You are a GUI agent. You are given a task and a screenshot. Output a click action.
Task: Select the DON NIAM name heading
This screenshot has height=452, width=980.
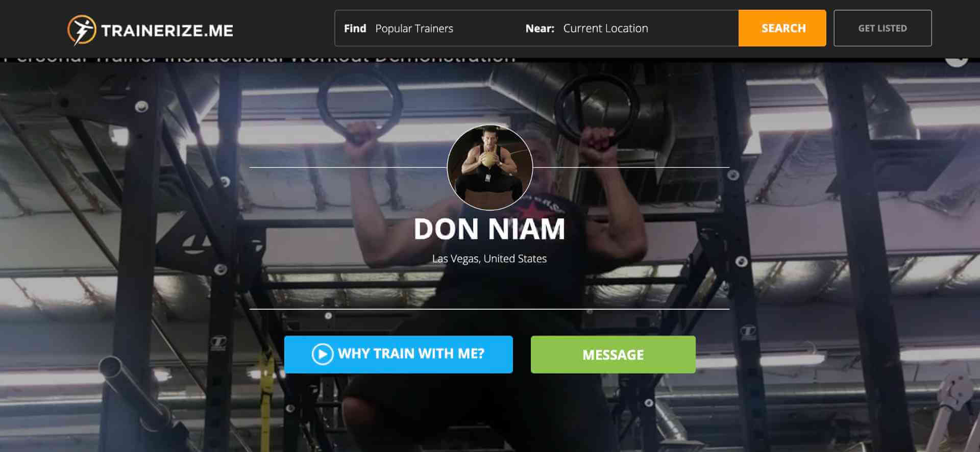[489, 229]
